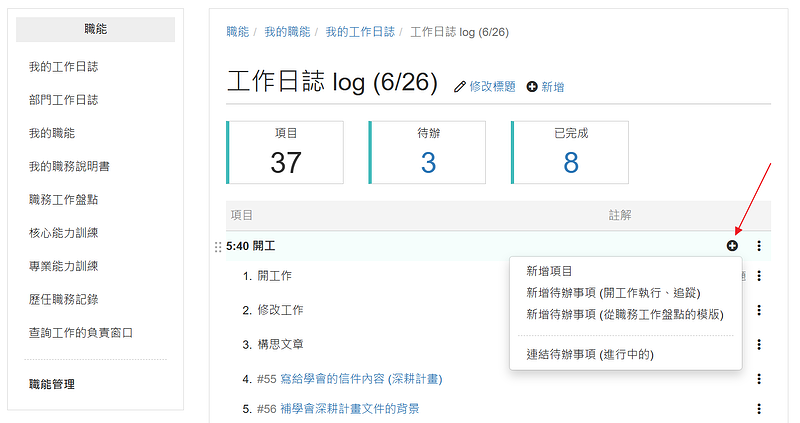800x423 pixels.
Task: Click the 待辦 count 3
Action: pos(428,162)
